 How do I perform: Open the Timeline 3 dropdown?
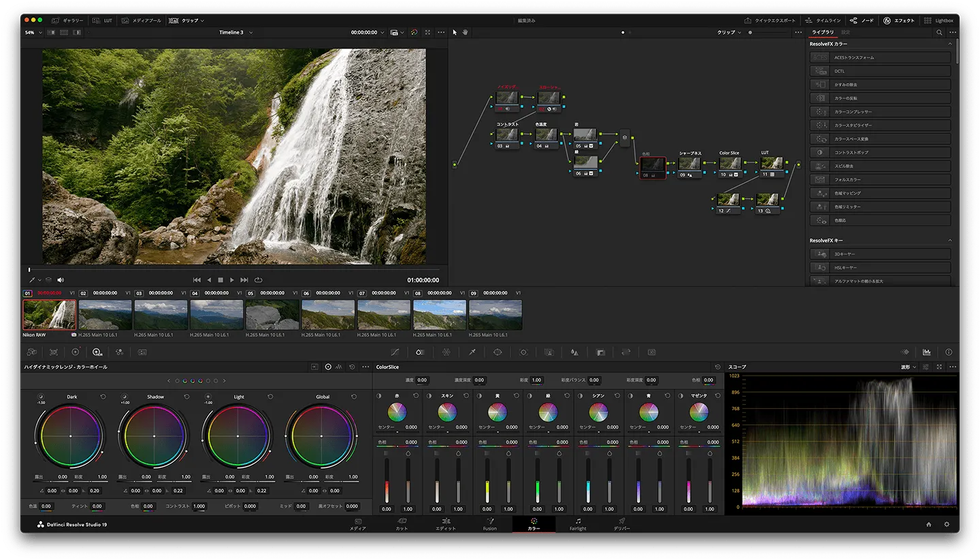pos(235,32)
